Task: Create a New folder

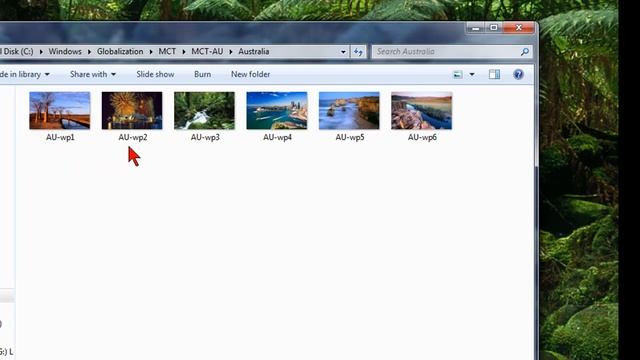Action: pos(251,74)
